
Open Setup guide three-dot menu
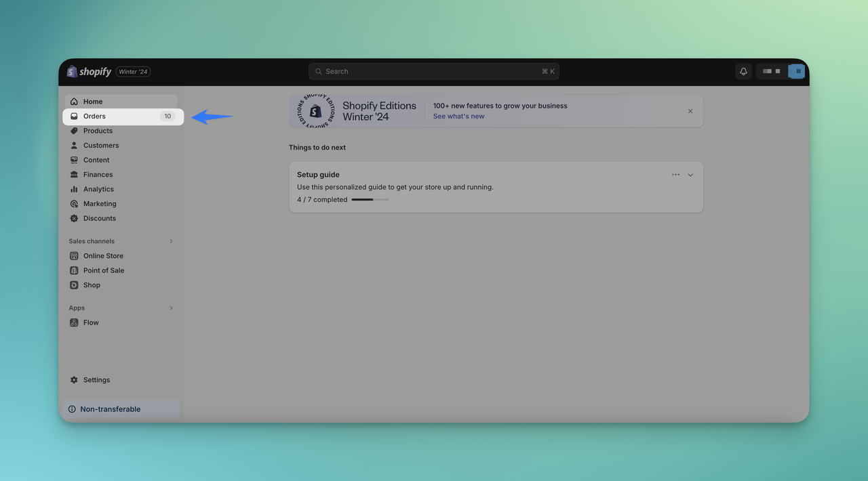point(675,175)
